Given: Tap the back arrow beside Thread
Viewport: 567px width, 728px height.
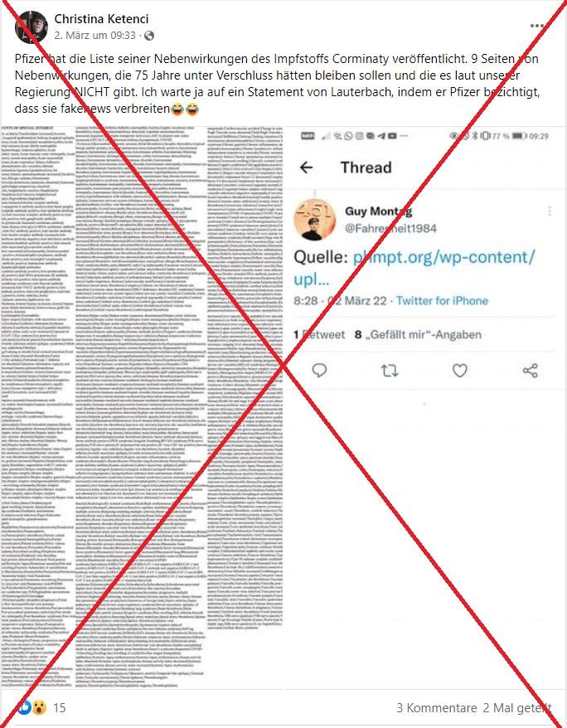Looking at the screenshot, I should click(306, 167).
